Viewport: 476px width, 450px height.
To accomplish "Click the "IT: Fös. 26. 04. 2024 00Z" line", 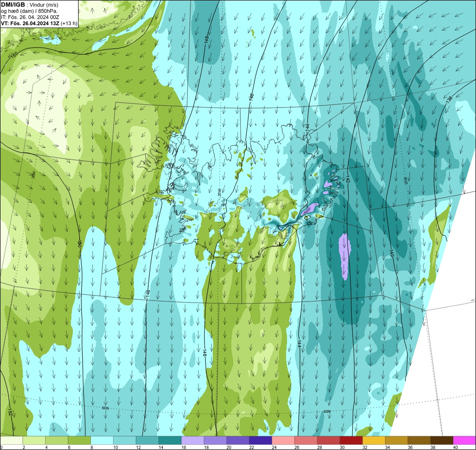I will click(30, 17).
